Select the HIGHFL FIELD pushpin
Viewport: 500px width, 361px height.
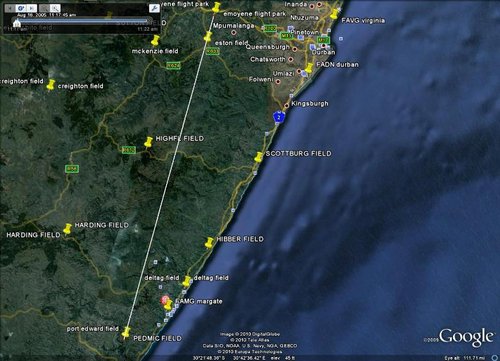(148, 142)
